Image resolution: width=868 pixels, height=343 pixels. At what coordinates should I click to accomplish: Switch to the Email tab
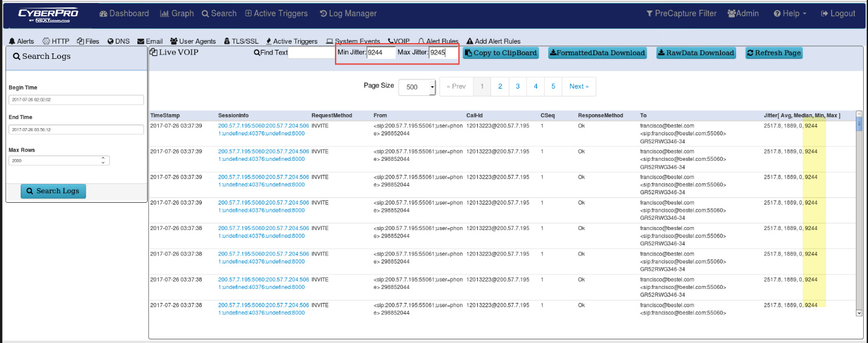pos(150,41)
